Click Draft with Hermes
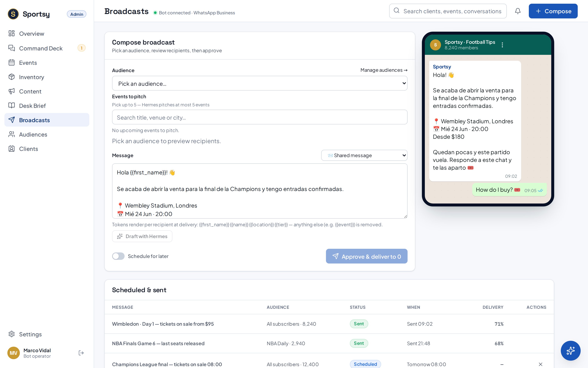This screenshot has width=588, height=368. (142, 236)
